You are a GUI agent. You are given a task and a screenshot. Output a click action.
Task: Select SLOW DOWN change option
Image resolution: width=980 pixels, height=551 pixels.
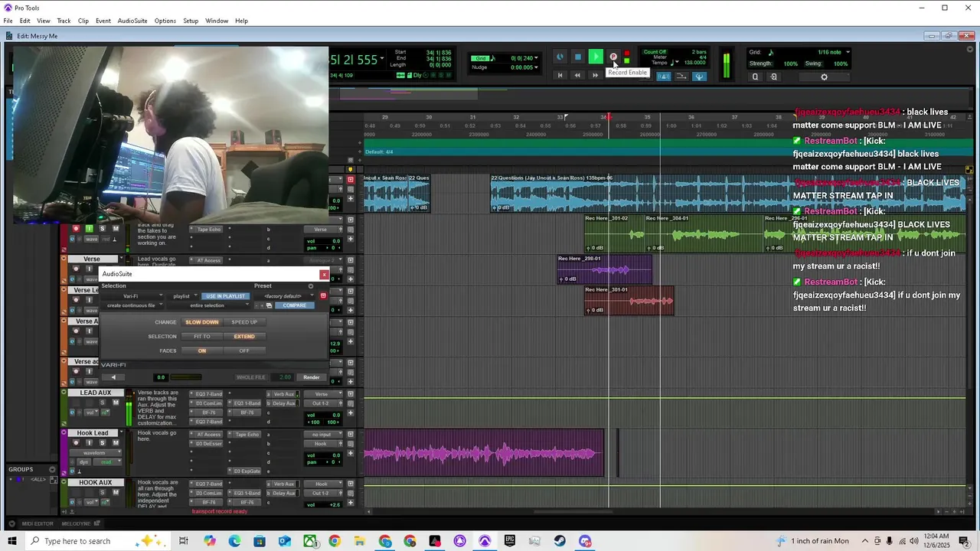coord(202,322)
